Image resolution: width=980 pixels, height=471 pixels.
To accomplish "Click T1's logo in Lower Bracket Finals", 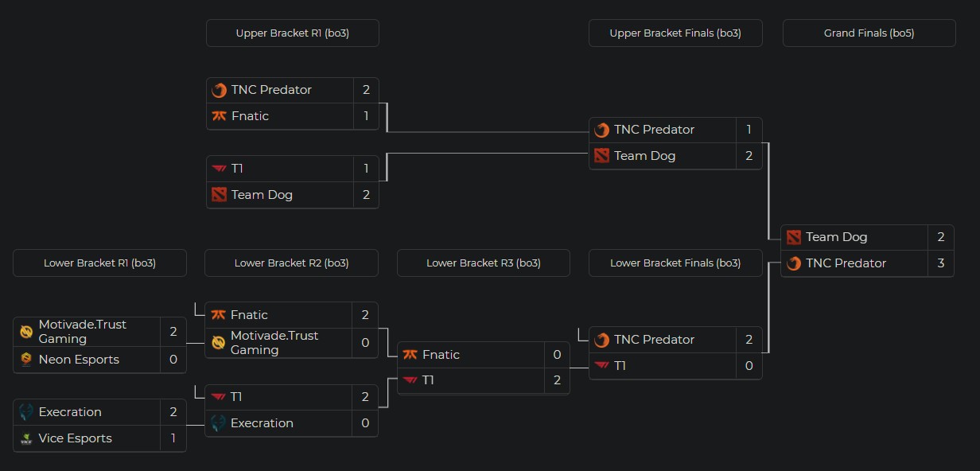I will click(602, 366).
